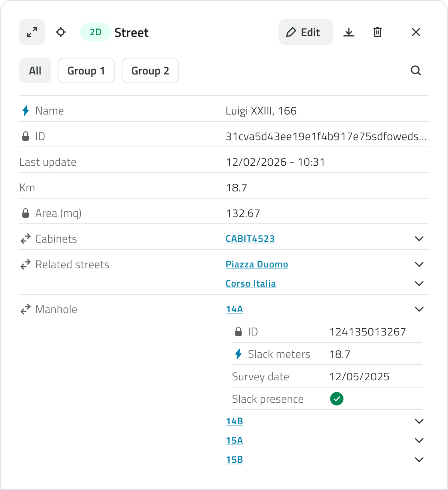Close the Street details panel
Viewport: 448px width, 490px height.
pos(416,32)
